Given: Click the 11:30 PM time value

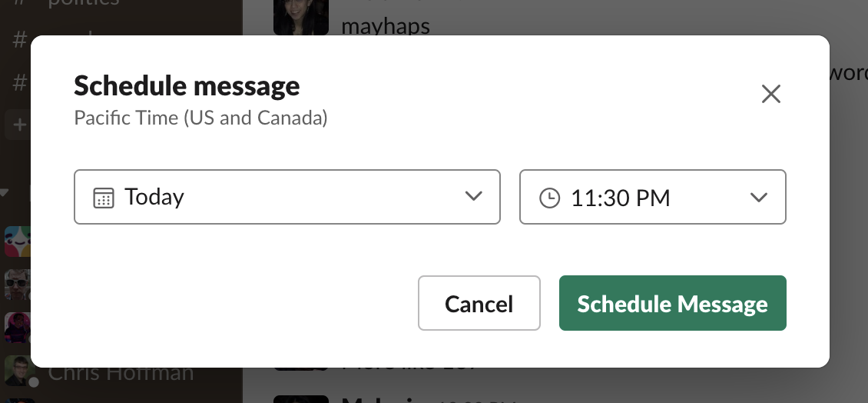Looking at the screenshot, I should 620,198.
